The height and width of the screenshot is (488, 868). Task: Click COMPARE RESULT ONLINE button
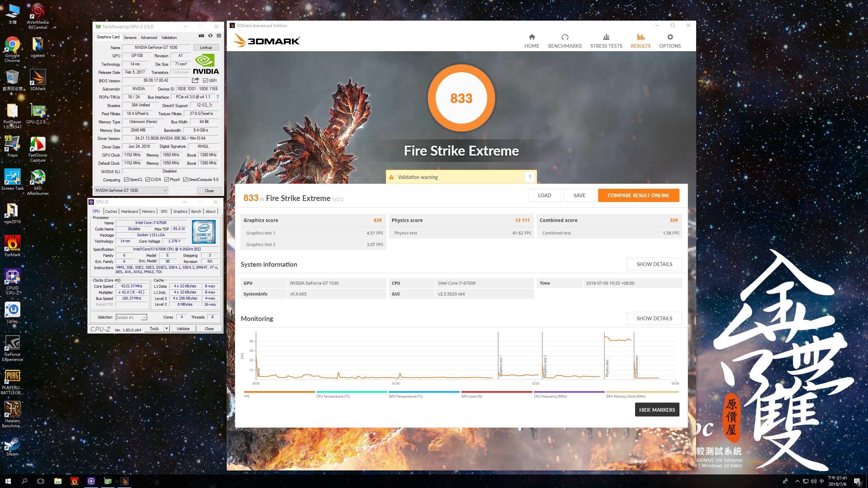click(x=638, y=196)
